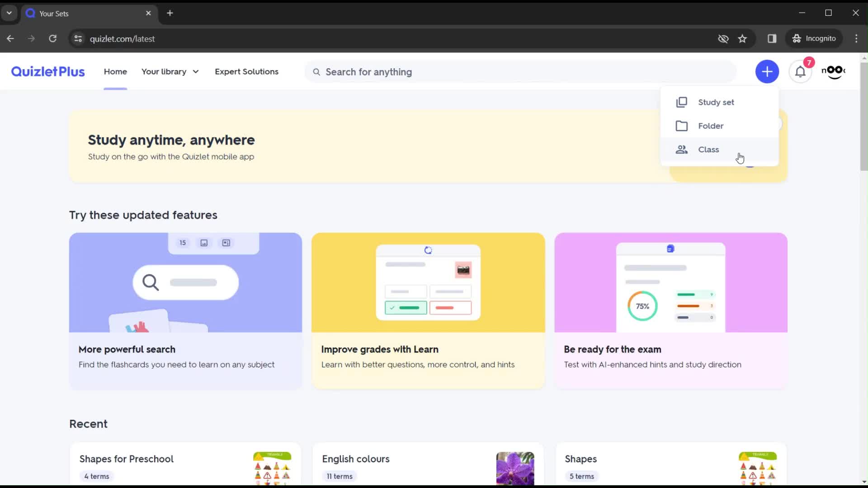Bookmark this page with the star icon
The image size is (868, 488).
pos(742,38)
